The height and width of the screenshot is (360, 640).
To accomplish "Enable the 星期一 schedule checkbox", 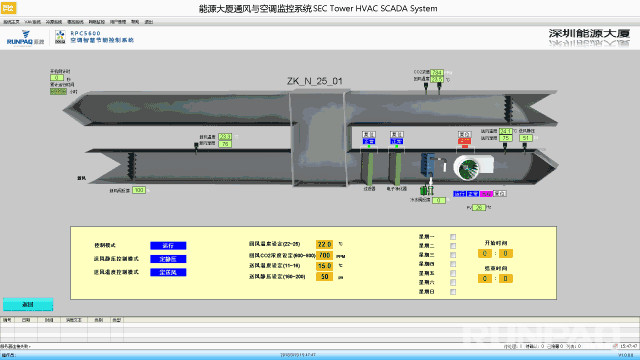I will point(453,237).
